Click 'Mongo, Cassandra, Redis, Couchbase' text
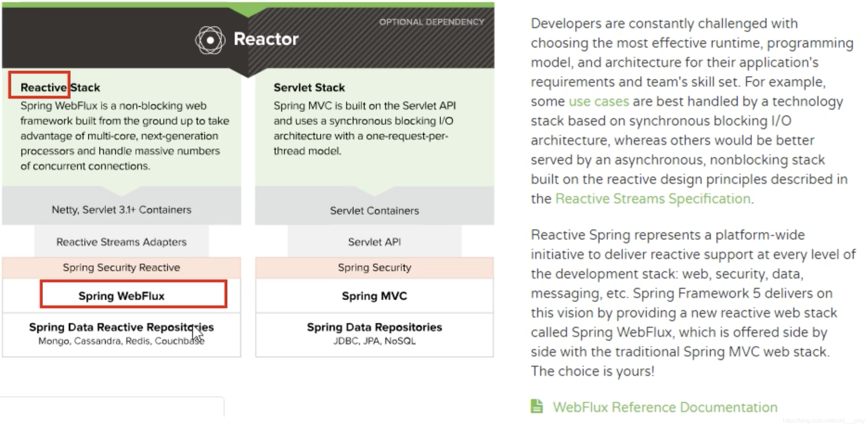This screenshot has width=868, height=427. (121, 341)
